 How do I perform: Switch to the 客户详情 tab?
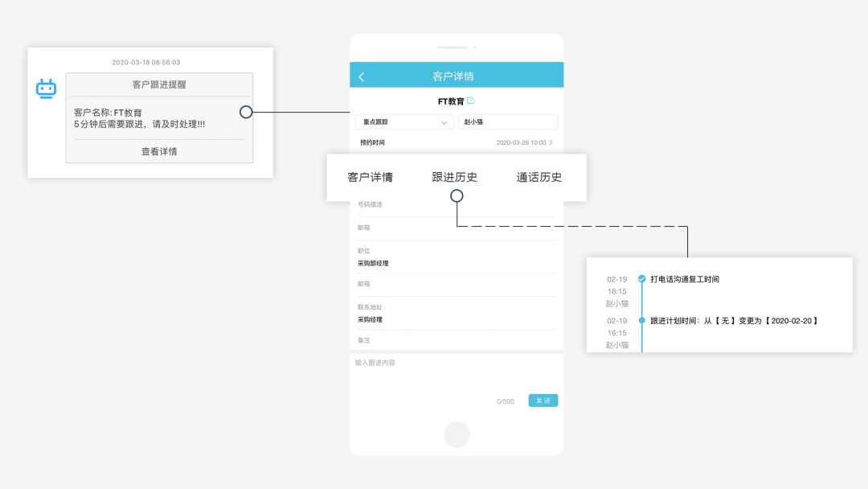(370, 178)
